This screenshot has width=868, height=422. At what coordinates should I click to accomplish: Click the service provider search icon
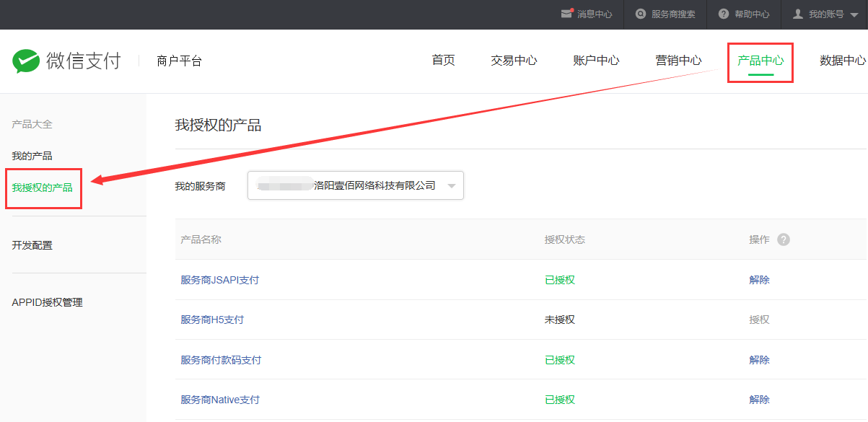[640, 14]
